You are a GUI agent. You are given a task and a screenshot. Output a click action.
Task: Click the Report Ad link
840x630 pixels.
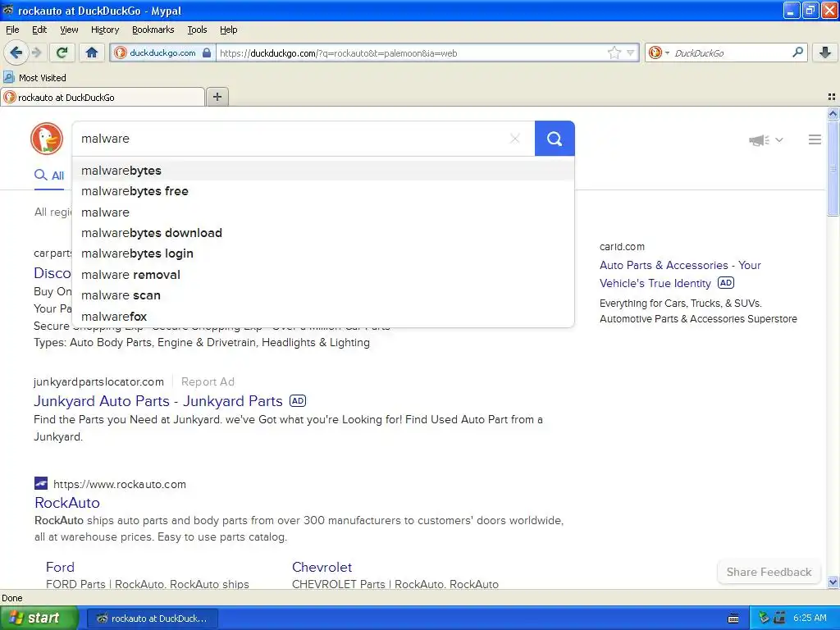[208, 381]
